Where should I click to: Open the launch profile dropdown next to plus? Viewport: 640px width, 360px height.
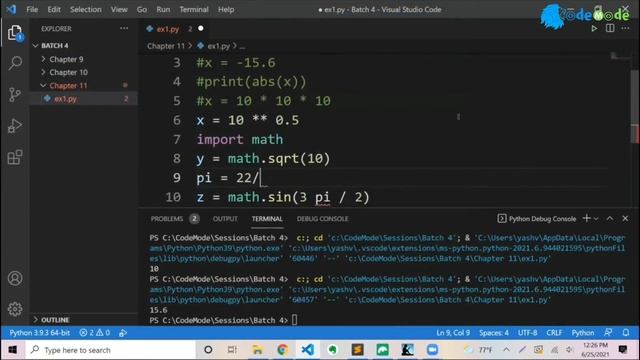coord(596,219)
